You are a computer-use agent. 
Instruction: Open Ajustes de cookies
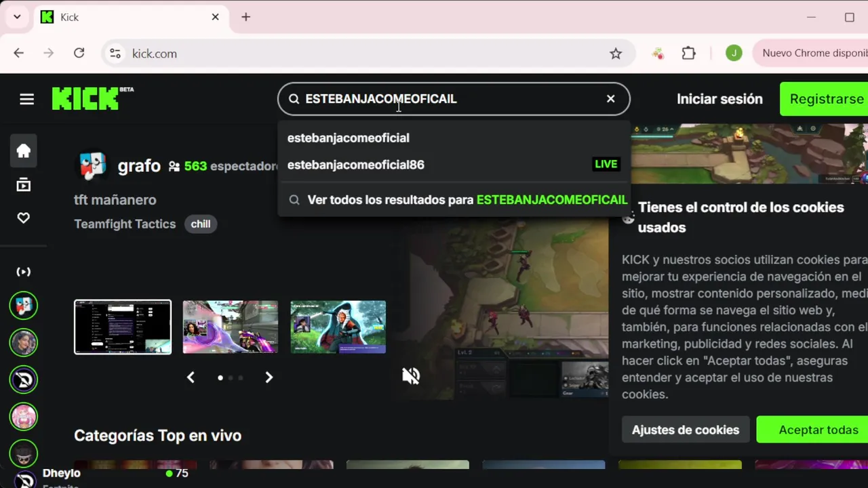(686, 430)
